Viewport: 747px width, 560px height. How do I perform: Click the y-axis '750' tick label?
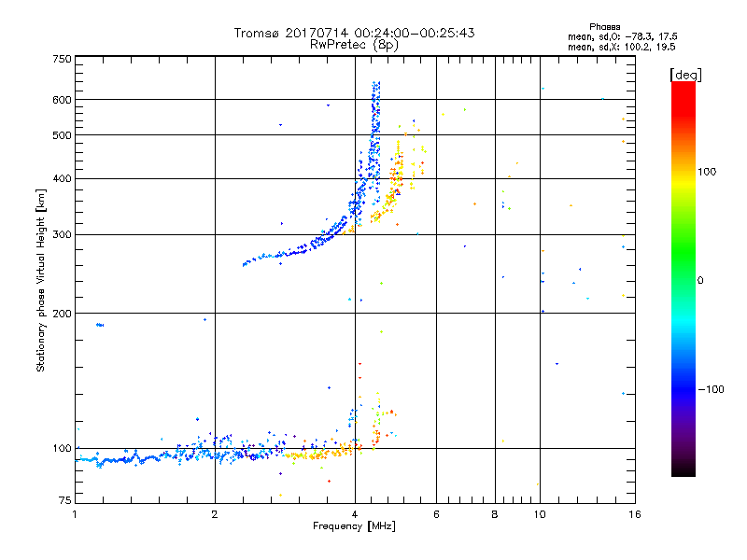[x=62, y=59]
